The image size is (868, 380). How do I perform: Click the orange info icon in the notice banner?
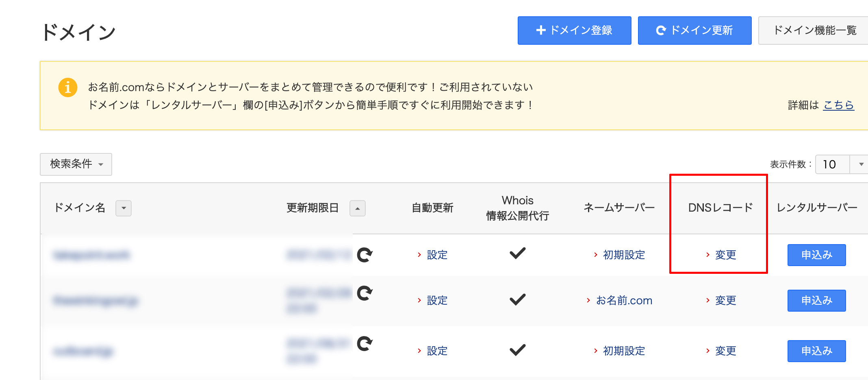(68, 87)
